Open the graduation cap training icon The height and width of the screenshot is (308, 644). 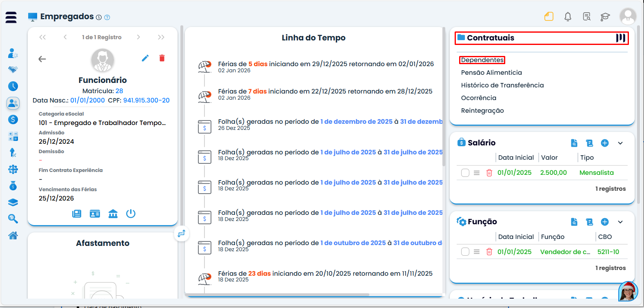coord(605,17)
